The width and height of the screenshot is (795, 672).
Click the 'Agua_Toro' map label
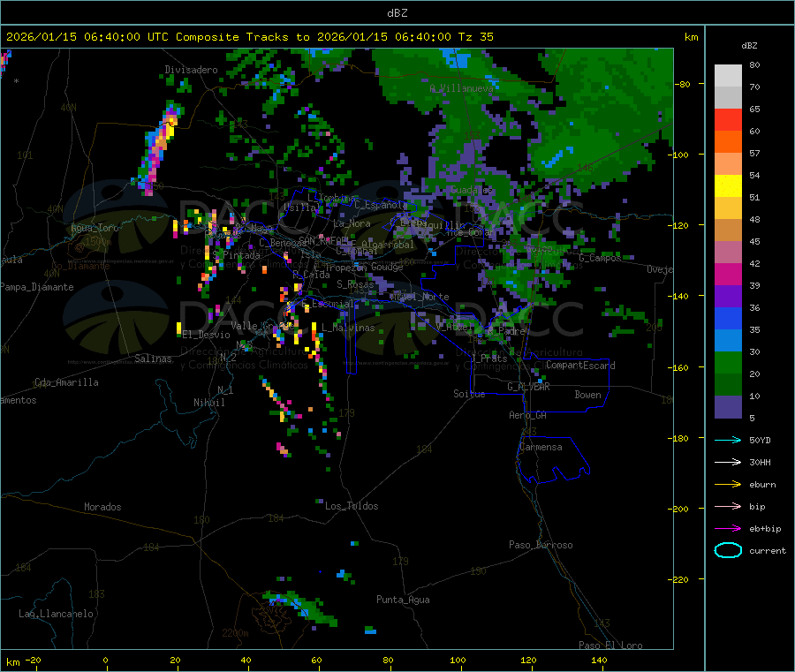click(x=95, y=228)
